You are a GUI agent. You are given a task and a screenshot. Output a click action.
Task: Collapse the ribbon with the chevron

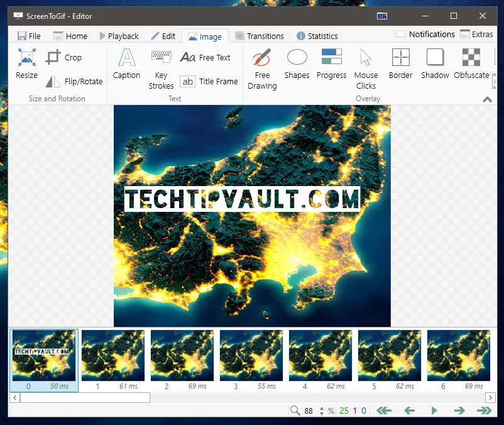click(x=487, y=100)
